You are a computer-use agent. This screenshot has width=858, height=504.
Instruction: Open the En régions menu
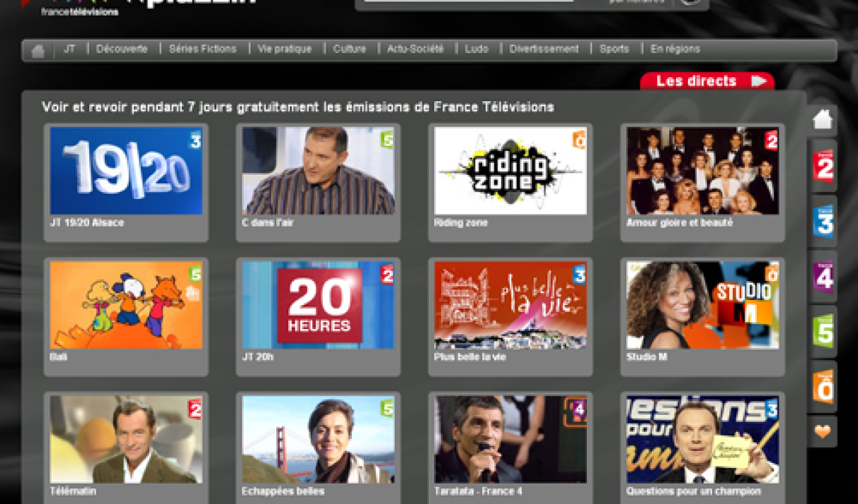[x=675, y=50]
